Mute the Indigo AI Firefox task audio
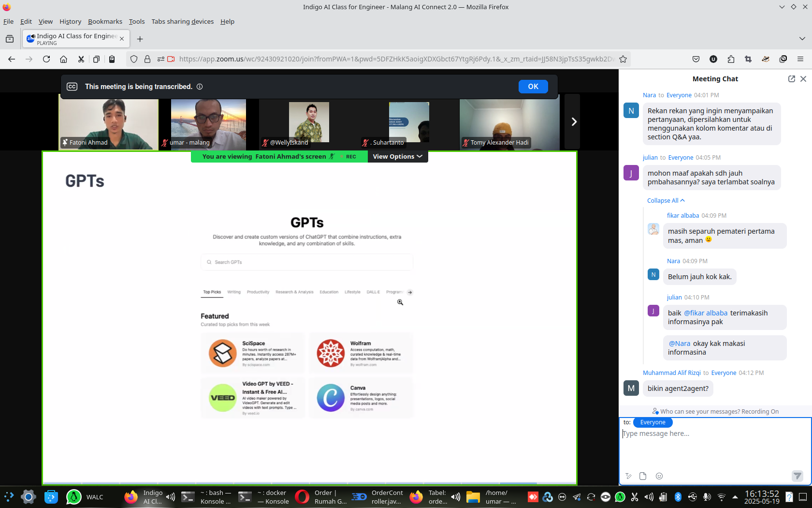 click(170, 497)
